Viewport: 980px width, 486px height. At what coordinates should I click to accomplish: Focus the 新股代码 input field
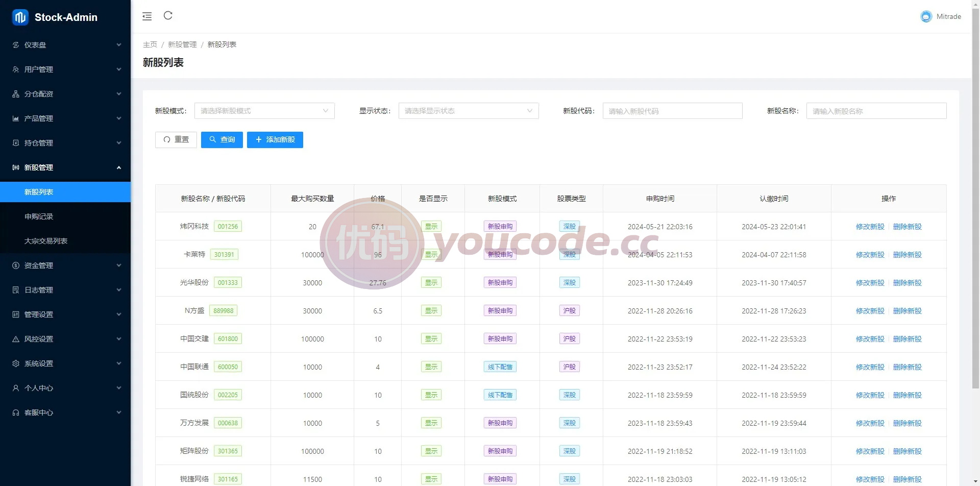pyautogui.click(x=673, y=111)
